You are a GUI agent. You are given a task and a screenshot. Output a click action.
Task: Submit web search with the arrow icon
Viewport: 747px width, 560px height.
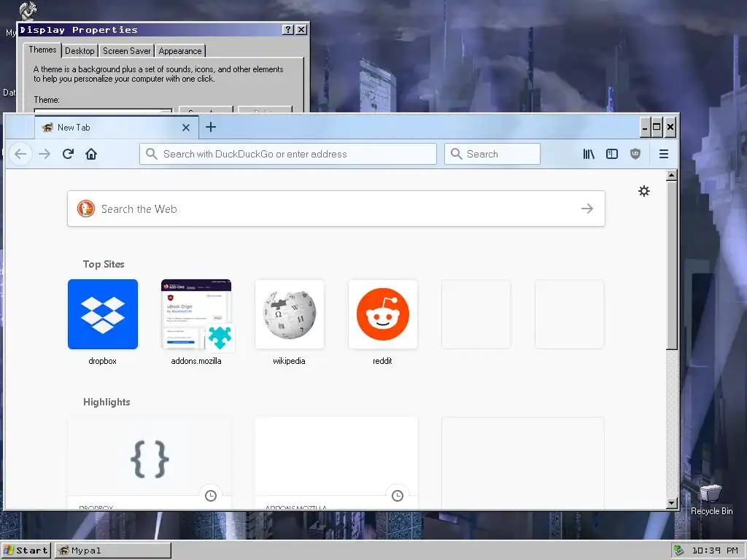click(587, 209)
